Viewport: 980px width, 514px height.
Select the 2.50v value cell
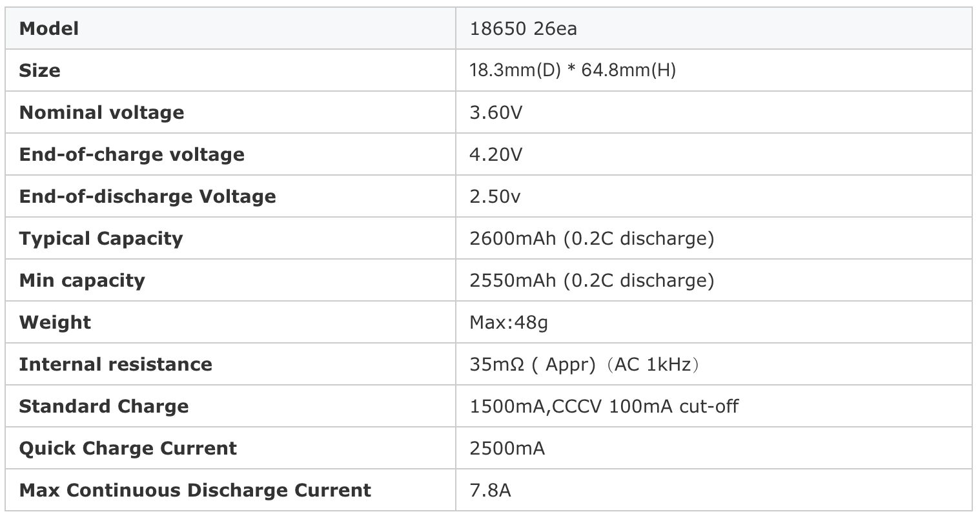coord(714,196)
